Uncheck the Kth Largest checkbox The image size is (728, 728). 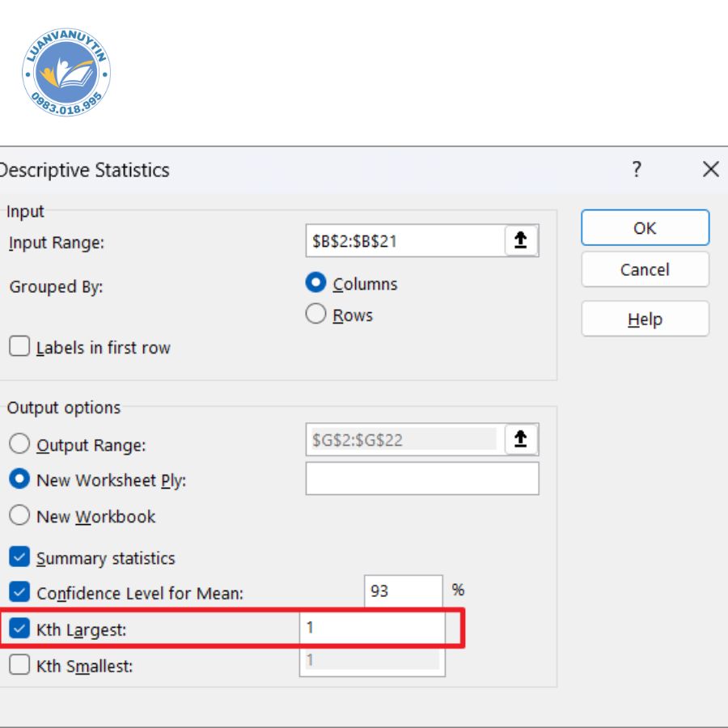(19, 629)
